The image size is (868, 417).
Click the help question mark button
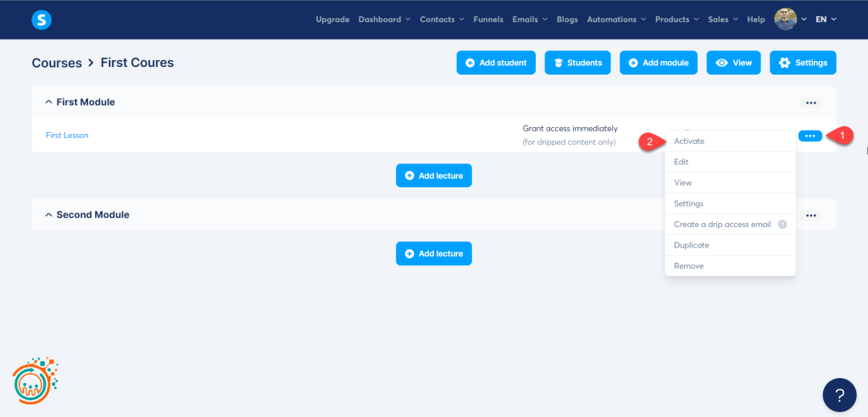[839, 395]
